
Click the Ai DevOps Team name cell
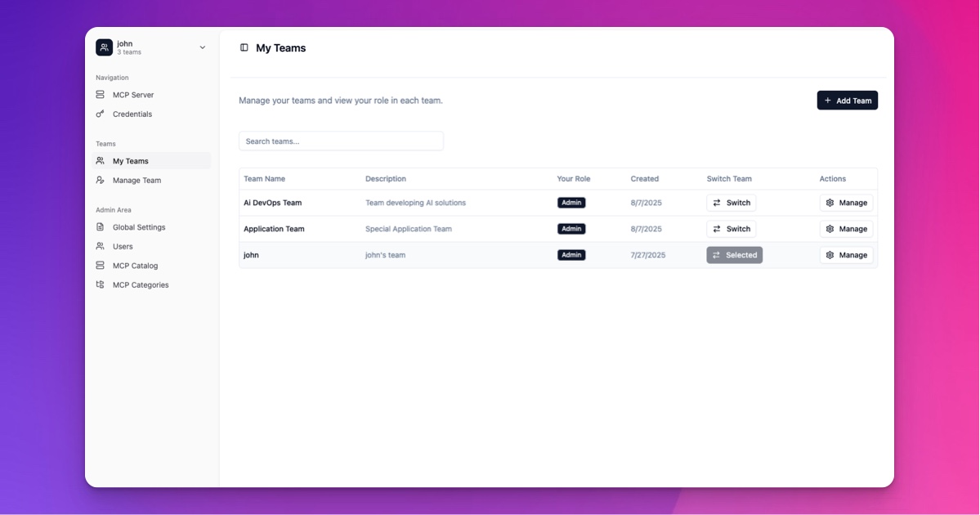click(x=272, y=203)
